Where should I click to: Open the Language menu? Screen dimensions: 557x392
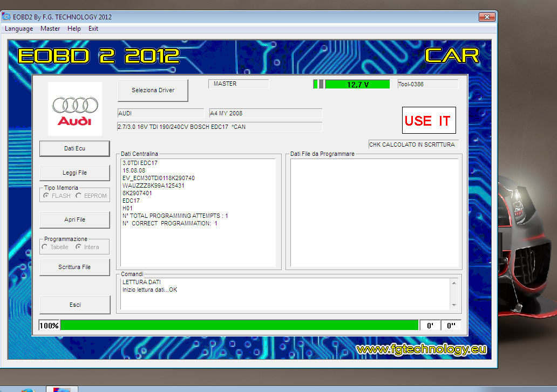19,29
